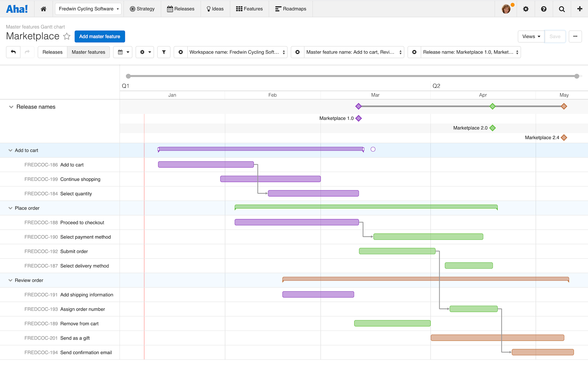
Task: Open the search icon
Action: coord(562,9)
